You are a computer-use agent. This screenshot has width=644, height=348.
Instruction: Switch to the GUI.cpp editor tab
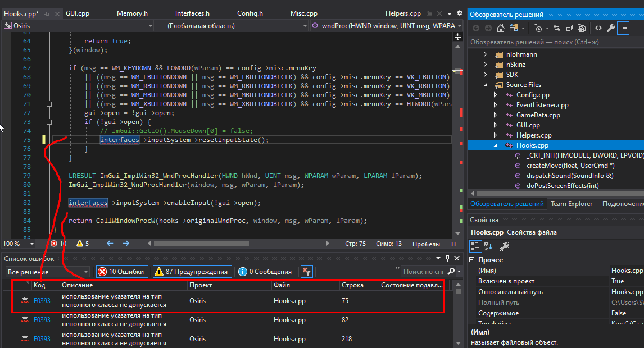[77, 13]
